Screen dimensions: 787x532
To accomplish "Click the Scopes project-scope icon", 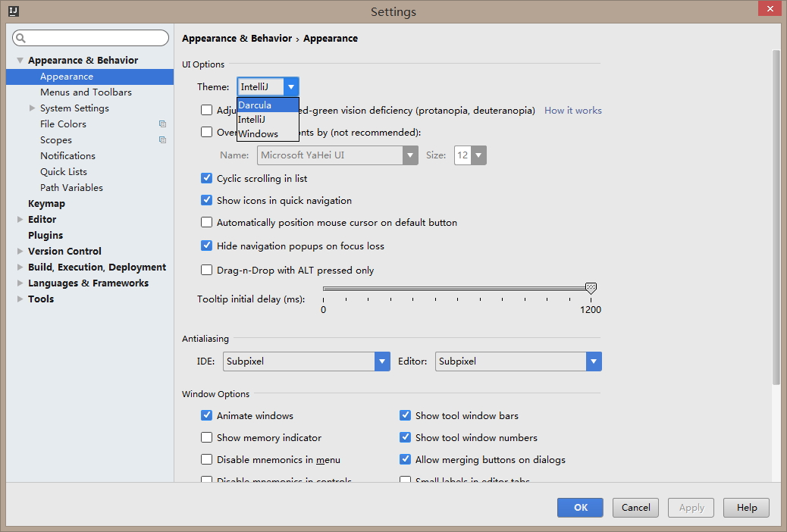I will click(x=162, y=140).
